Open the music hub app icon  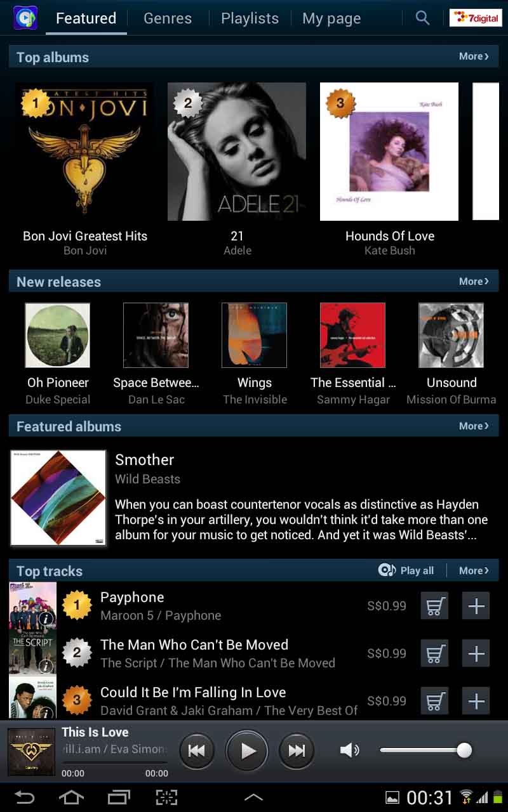pos(25,18)
